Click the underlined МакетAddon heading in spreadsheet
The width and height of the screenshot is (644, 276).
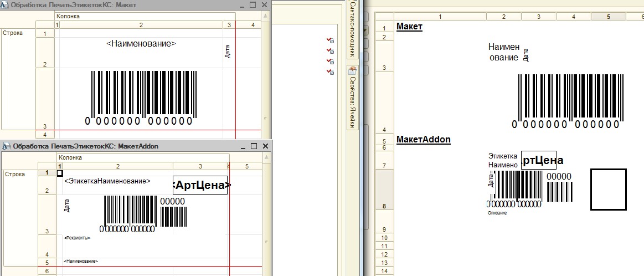click(x=423, y=140)
